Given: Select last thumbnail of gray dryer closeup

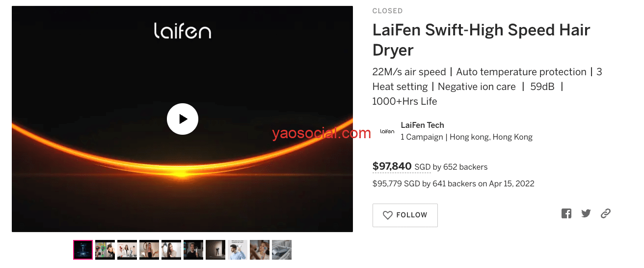Looking at the screenshot, I should click(x=282, y=250).
